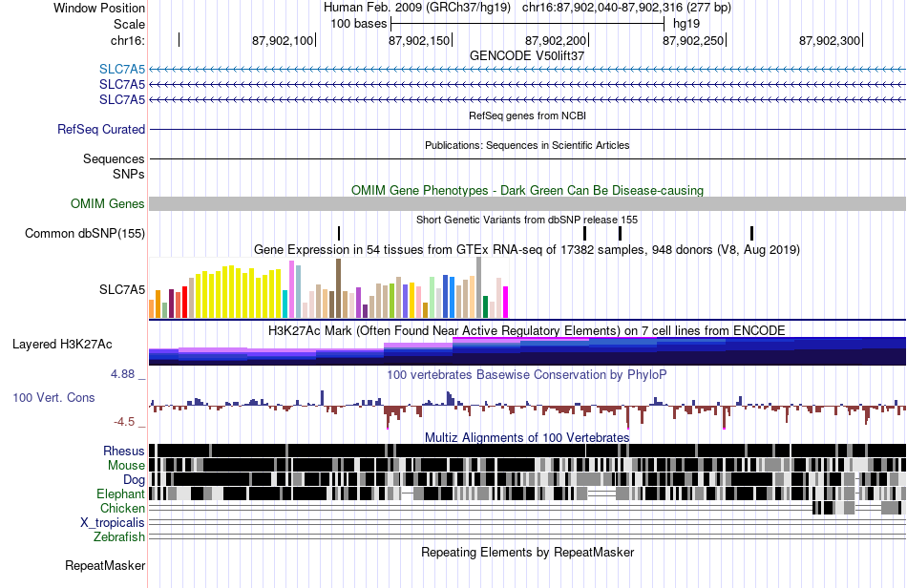This screenshot has height=588, width=907.
Task: Click the H3K27Ac Mark track title
Action: coord(527,330)
